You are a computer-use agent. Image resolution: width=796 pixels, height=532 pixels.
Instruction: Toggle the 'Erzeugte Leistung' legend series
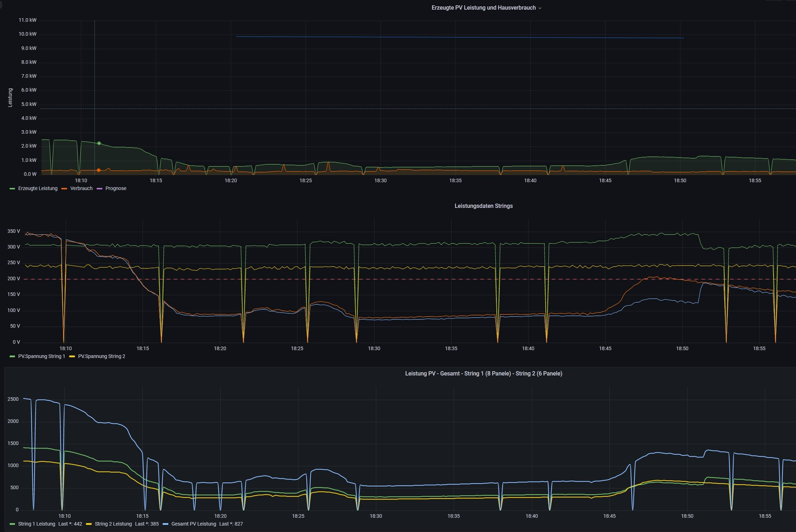pos(37,188)
